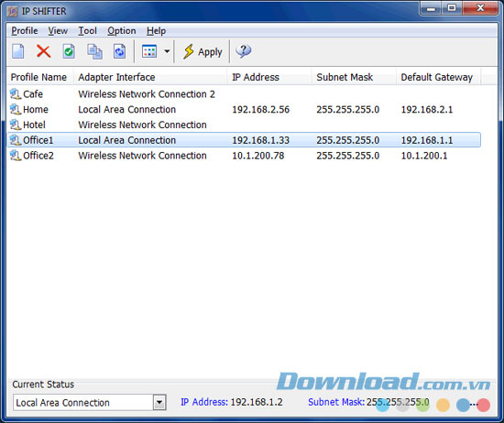Click the Office2 profile network icon
The height and width of the screenshot is (423, 504).
[16, 156]
